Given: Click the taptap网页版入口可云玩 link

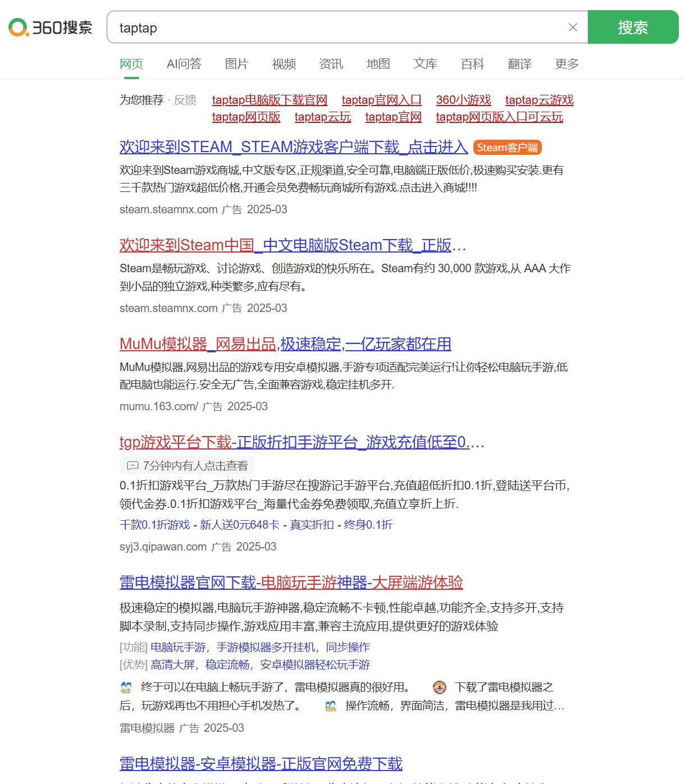Looking at the screenshot, I should click(x=499, y=117).
